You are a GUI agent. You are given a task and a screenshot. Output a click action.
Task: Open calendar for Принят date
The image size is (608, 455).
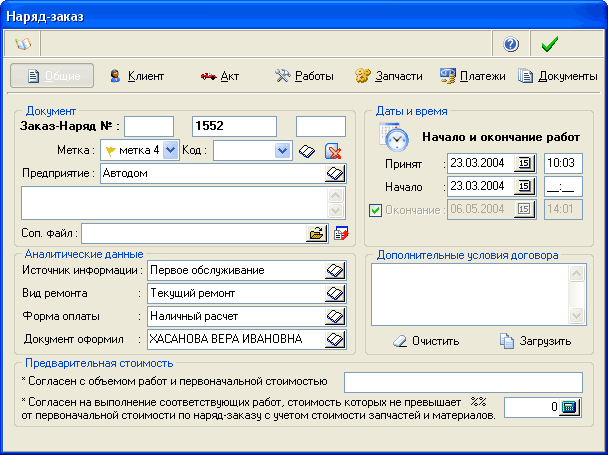pos(525,163)
